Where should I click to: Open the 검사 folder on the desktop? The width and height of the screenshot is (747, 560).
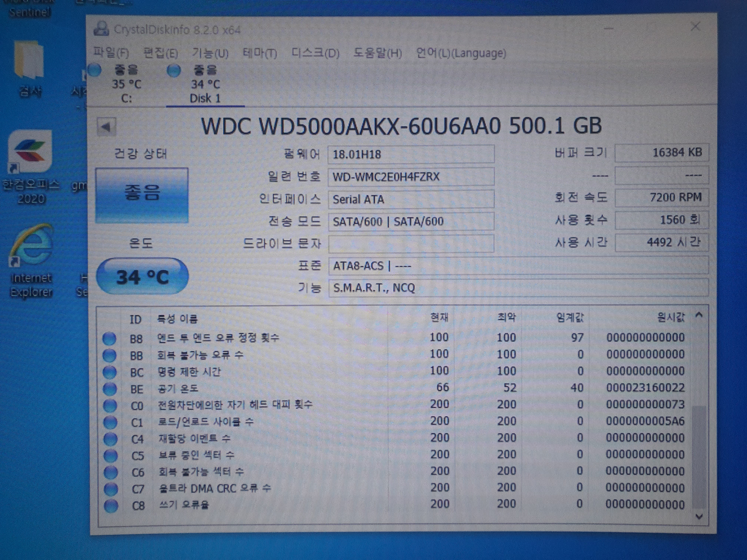coord(30,69)
